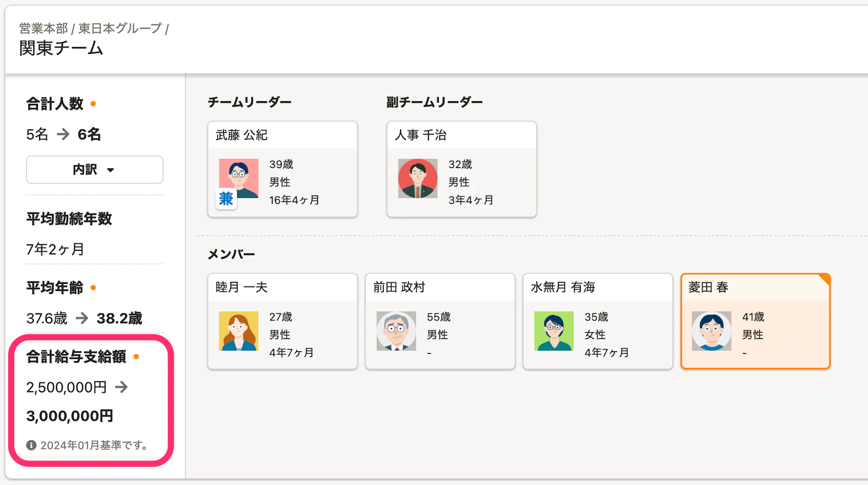Click 16年4ヶ月 tenure on 武藤 card
The height and width of the screenshot is (485, 868).
point(294,200)
